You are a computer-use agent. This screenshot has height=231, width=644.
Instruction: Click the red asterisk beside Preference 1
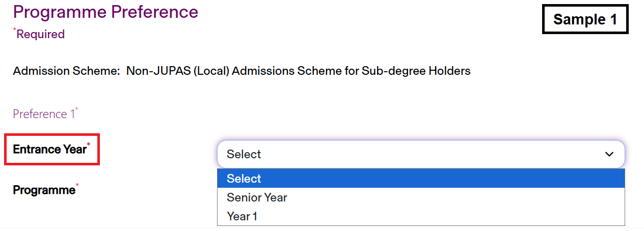point(77,109)
